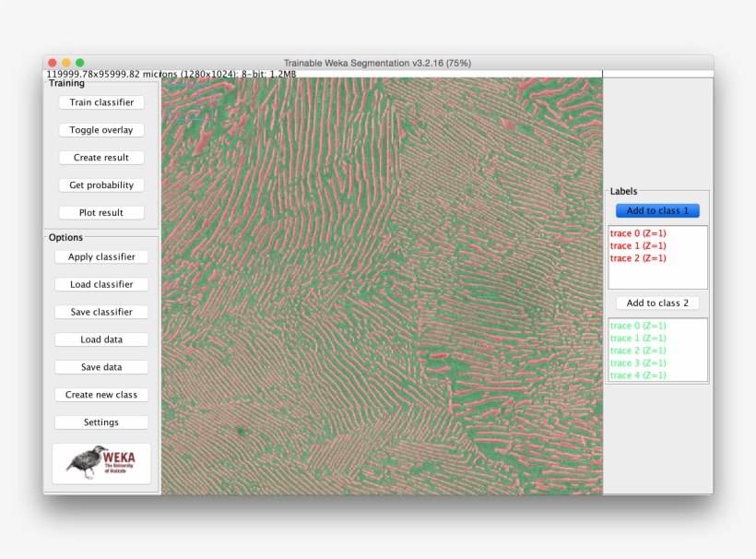756x559 pixels.
Task: Click Save data
Action: tap(100, 366)
